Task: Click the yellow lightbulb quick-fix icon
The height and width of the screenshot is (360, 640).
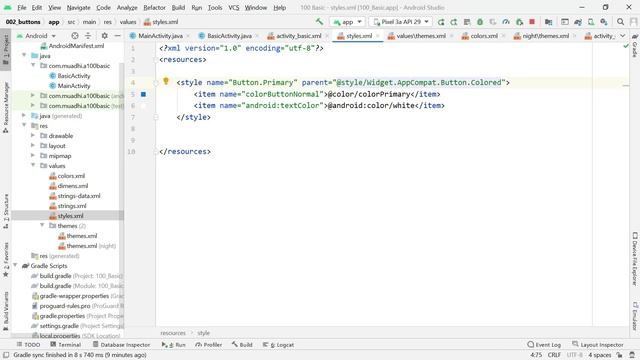Action: click(166, 81)
